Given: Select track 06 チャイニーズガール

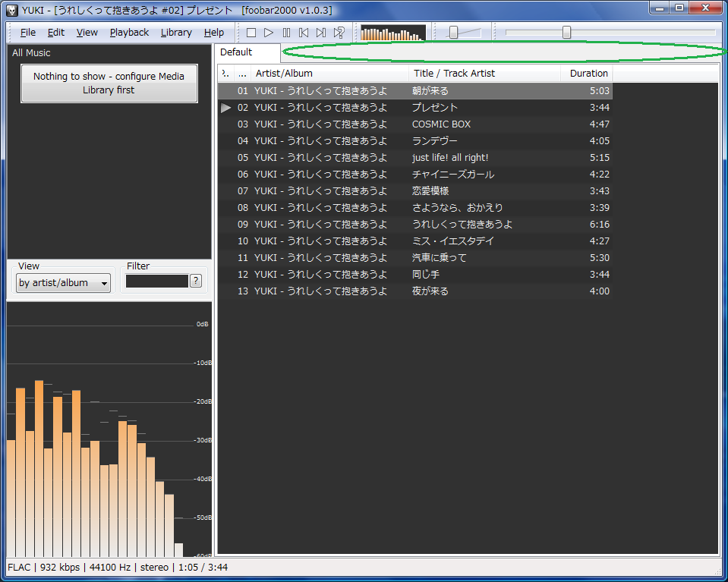Looking at the screenshot, I should [x=415, y=175].
